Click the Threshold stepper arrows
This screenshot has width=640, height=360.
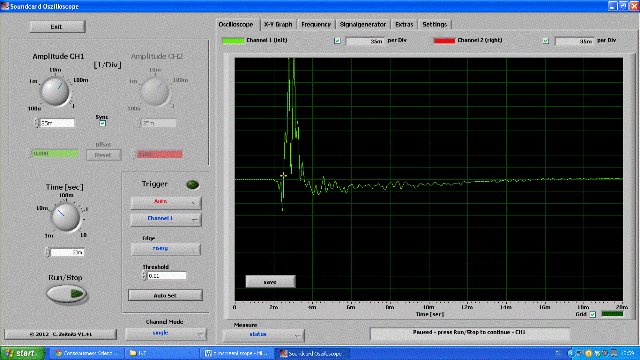click(144, 276)
